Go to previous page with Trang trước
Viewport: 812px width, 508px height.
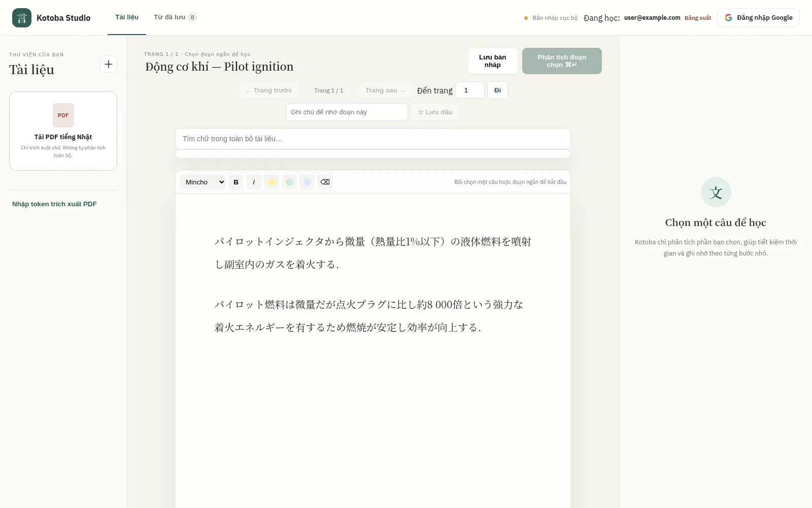click(x=268, y=90)
